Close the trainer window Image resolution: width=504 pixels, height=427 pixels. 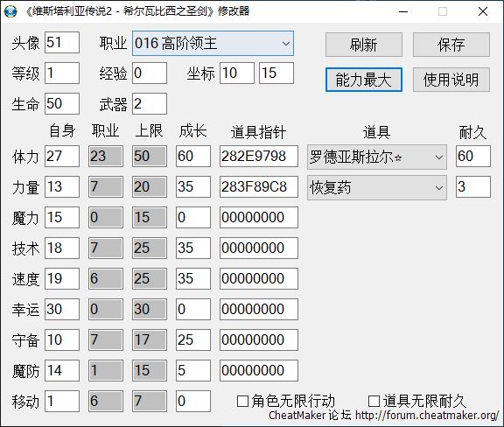(483, 11)
